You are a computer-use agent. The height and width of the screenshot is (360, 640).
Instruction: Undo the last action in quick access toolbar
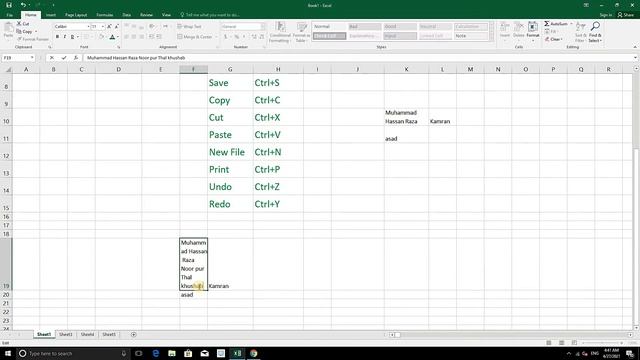[23, 5]
